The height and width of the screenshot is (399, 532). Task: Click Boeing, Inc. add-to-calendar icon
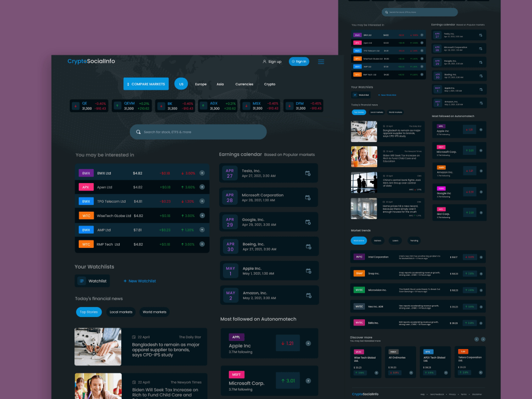tap(309, 247)
